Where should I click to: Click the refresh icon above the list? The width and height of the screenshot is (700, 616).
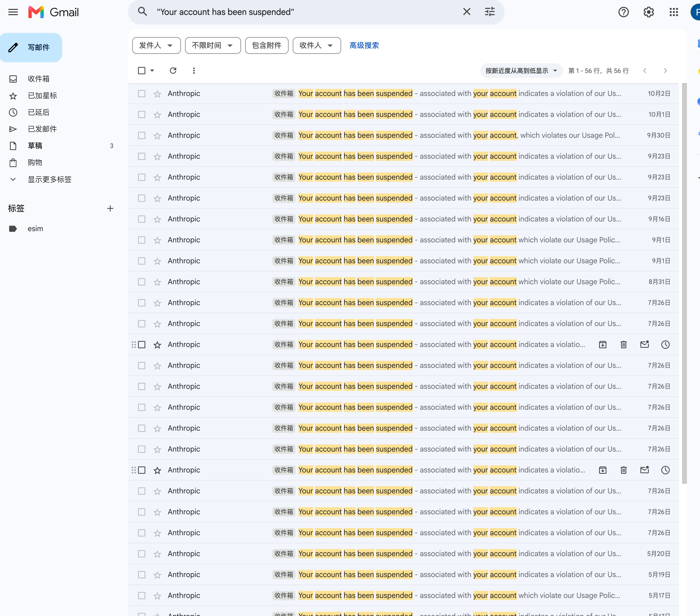pyautogui.click(x=173, y=71)
